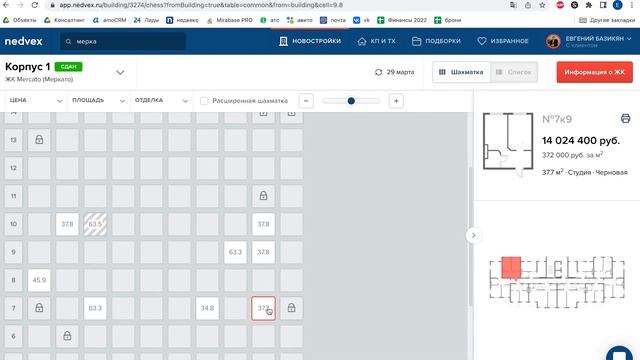Select the highlighted red unit on floor plan

click(511, 267)
